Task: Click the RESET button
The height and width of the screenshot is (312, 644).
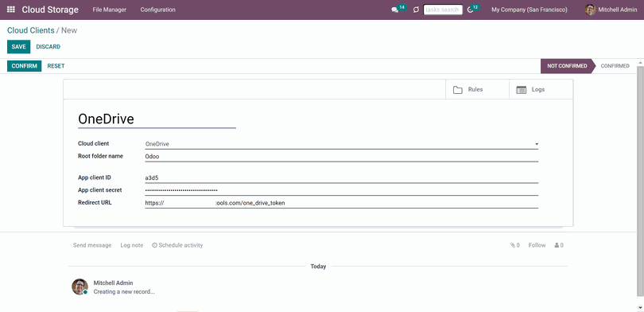Action: click(x=56, y=66)
